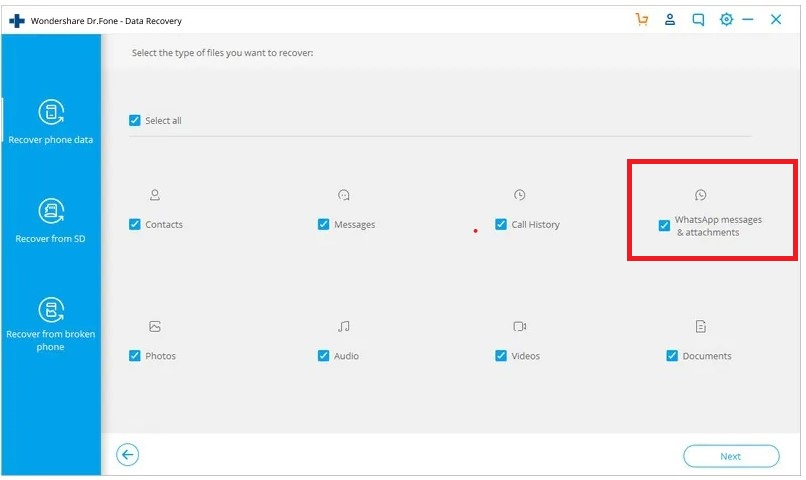The image size is (806, 480).
Task: Uncheck the Audio checkbox
Action: [323, 356]
